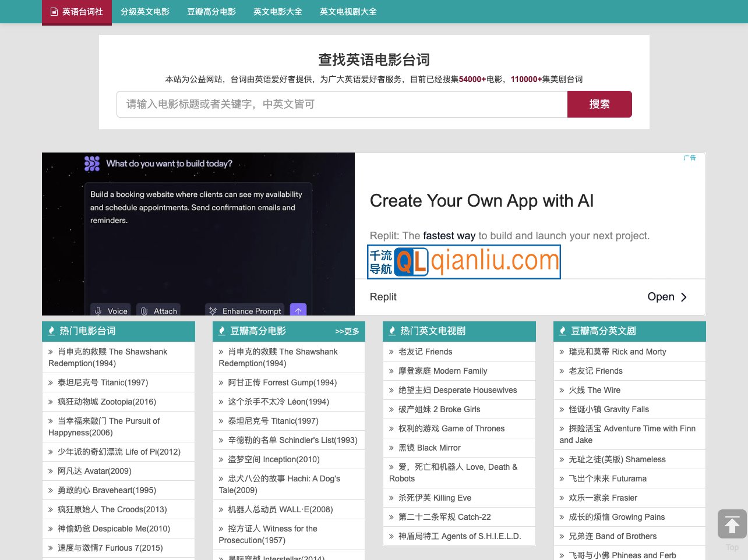Click the document icon beside 英语台词社
The width and height of the screenshot is (748, 560).
click(54, 12)
